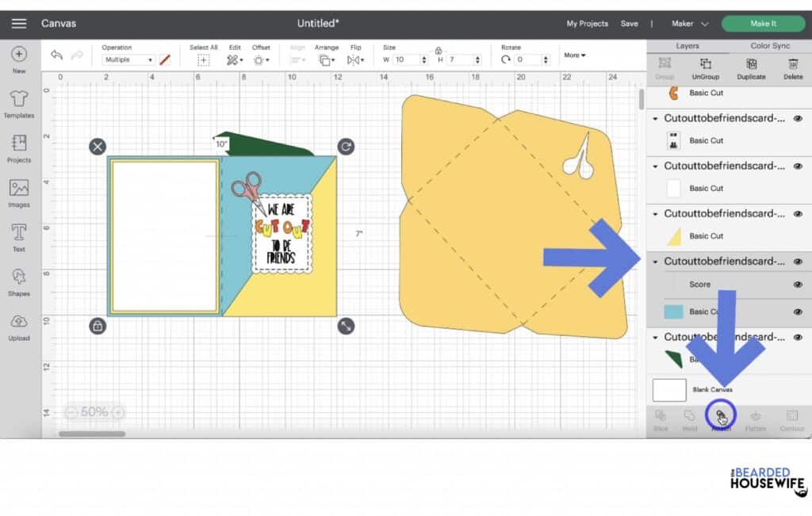Toggle the size aspect ratio lock
This screenshot has height=516, width=812.
click(x=437, y=50)
